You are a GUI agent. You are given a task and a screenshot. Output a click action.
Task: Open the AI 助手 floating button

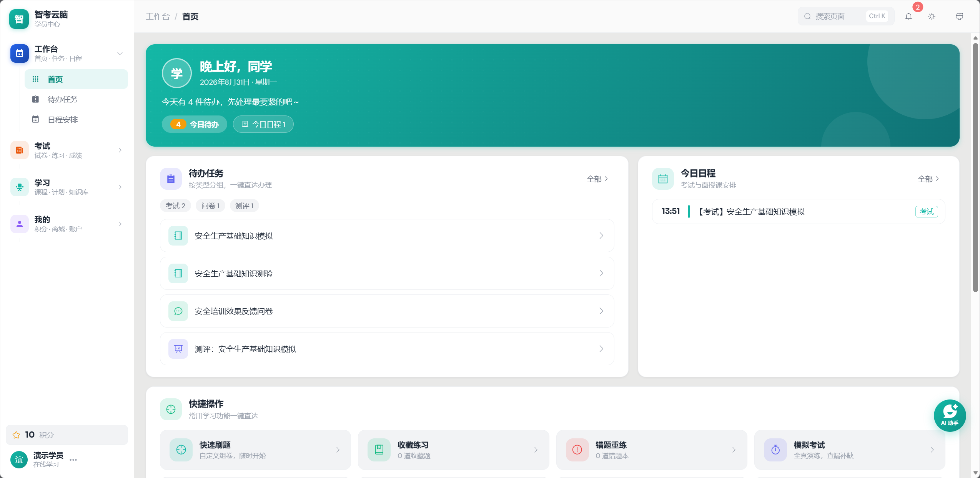pyautogui.click(x=950, y=415)
